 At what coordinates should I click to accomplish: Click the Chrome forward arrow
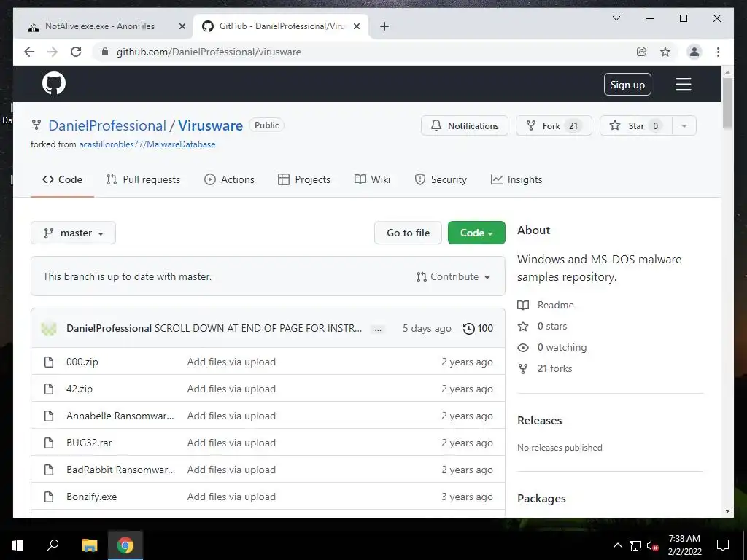click(x=53, y=52)
